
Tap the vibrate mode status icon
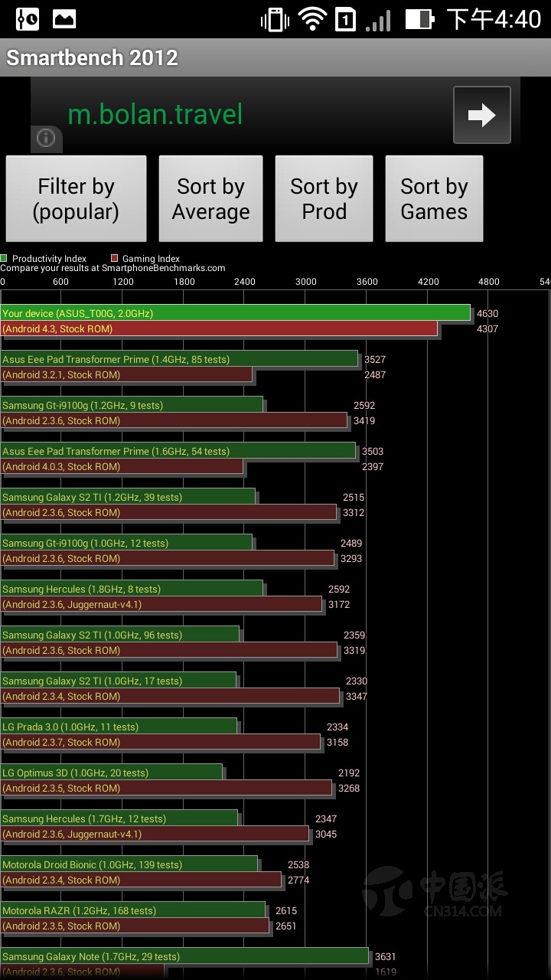[x=275, y=19]
